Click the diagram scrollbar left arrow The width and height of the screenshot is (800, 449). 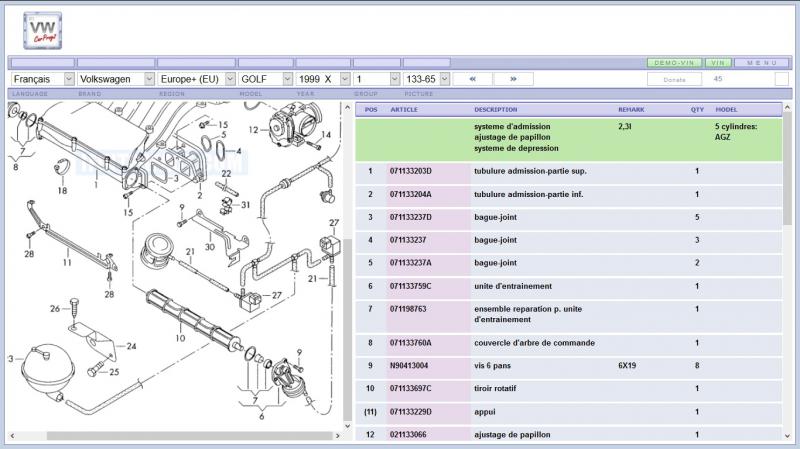[12, 436]
